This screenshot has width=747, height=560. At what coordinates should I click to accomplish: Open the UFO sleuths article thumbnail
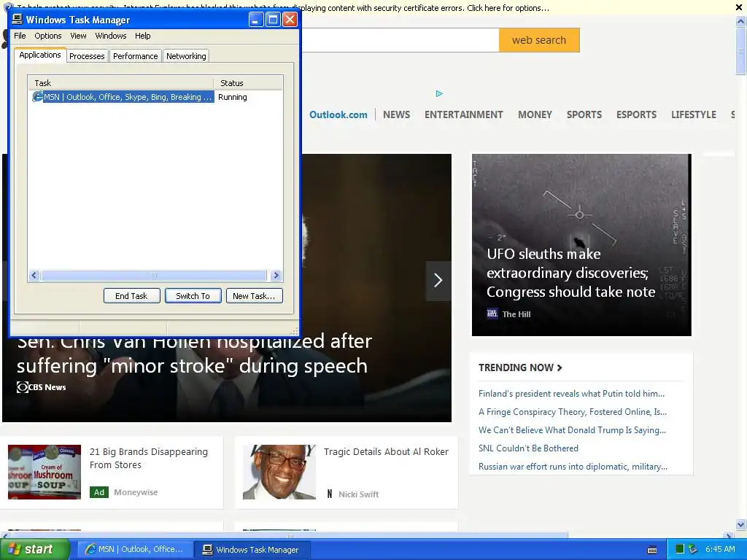[x=581, y=245]
